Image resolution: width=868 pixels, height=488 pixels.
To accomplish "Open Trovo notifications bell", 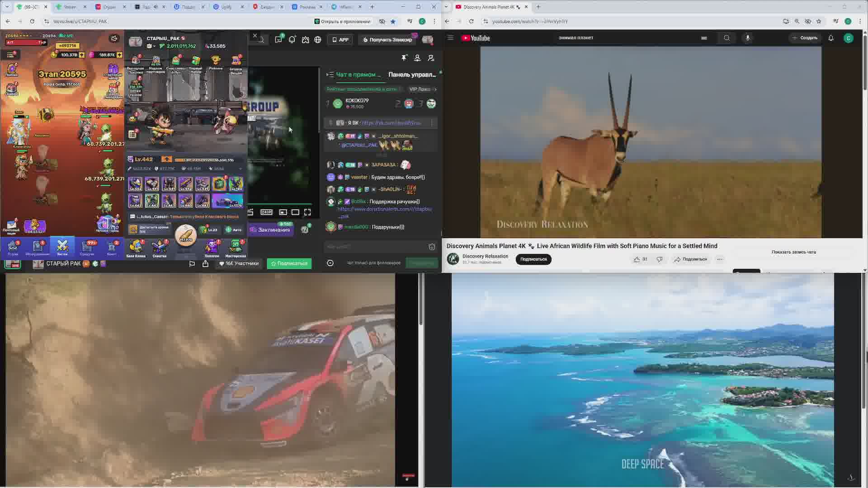I will pos(292,40).
